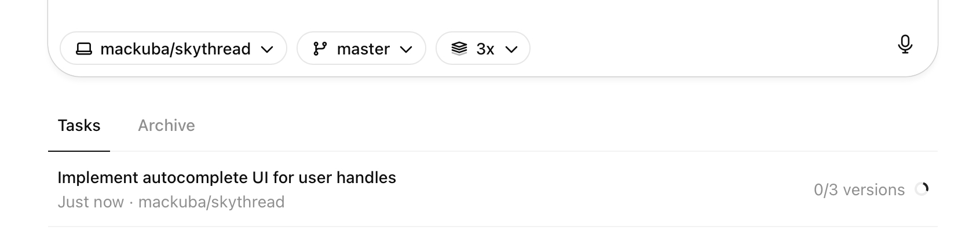Screen dimensions: 980x241
Task: Click the Just now timestamp
Action: pos(90,202)
